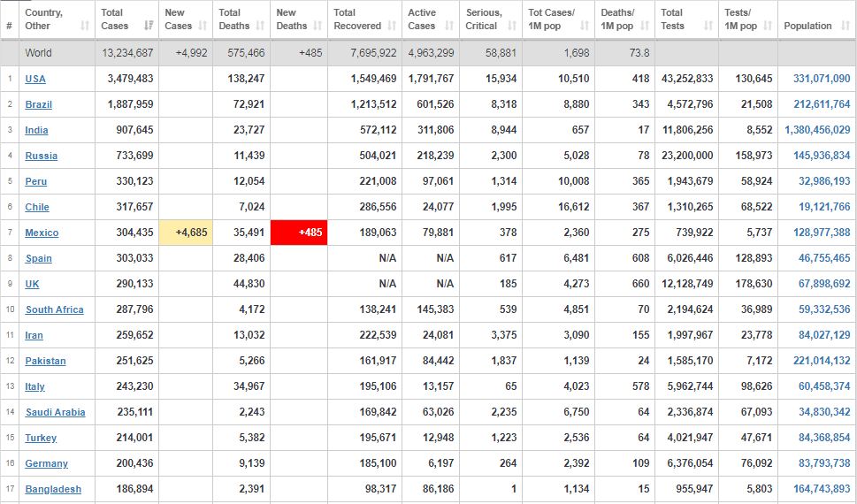
Task: Sort by New Deaths column arrows
Action: pyautogui.click(x=318, y=26)
